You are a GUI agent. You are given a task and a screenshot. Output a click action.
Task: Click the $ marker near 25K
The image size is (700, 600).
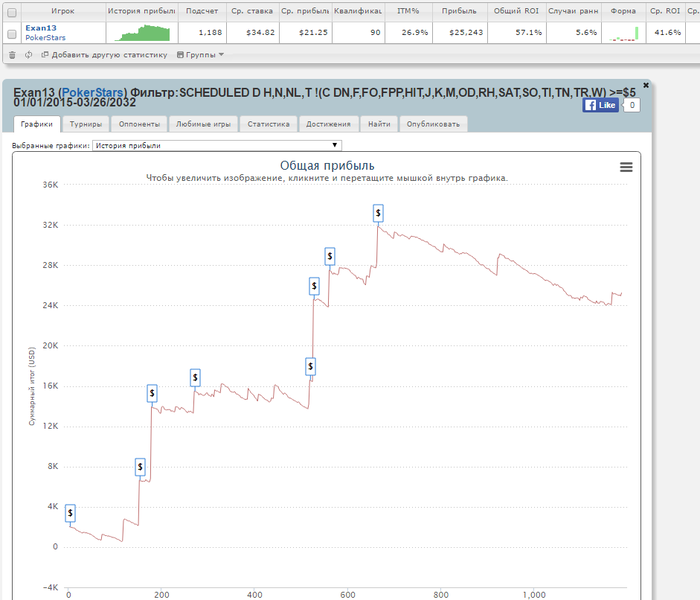tap(314, 286)
